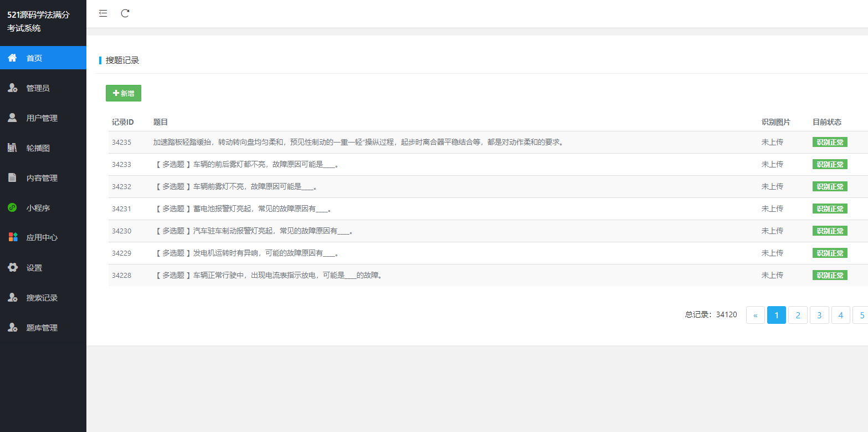The height and width of the screenshot is (432, 868).
Task: Open 搜索记录 in the sidebar
Action: (x=42, y=298)
